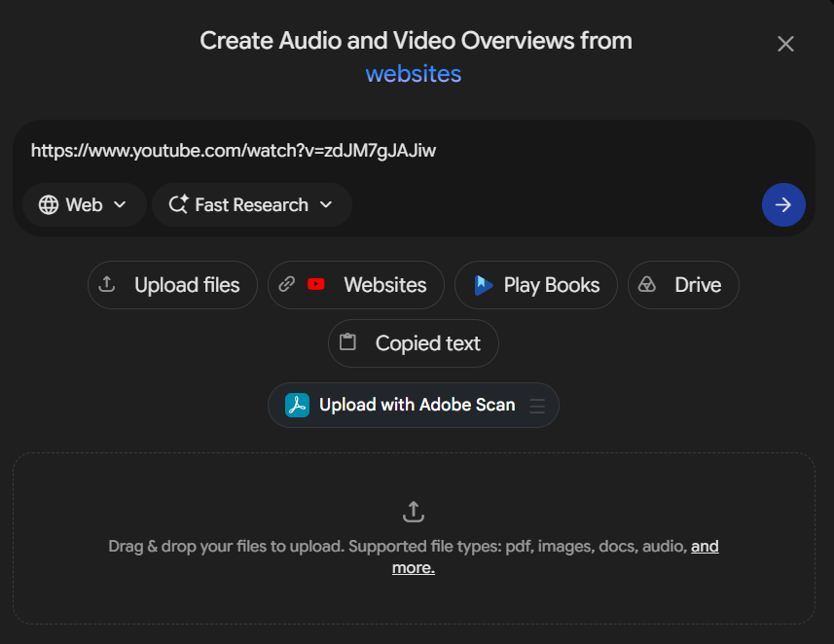Click the upload tray icon in Upload files
This screenshot has width=834, height=644.
[107, 284]
